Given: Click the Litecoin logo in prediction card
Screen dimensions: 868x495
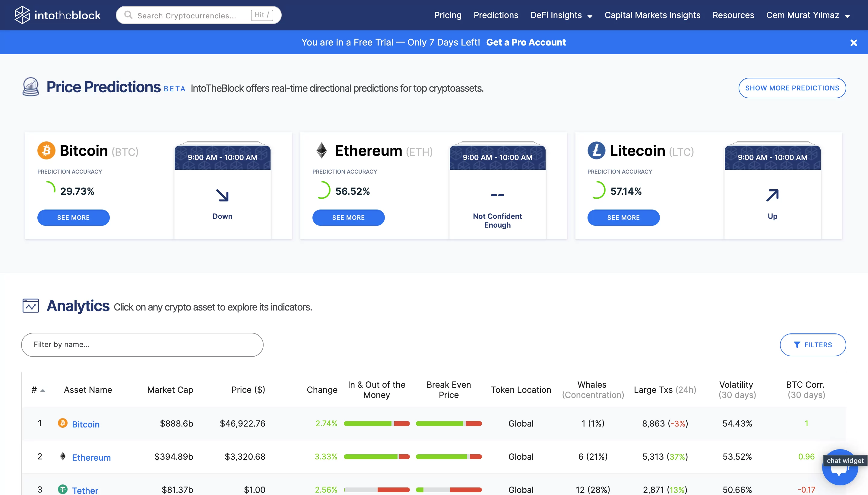Looking at the screenshot, I should 596,150.
